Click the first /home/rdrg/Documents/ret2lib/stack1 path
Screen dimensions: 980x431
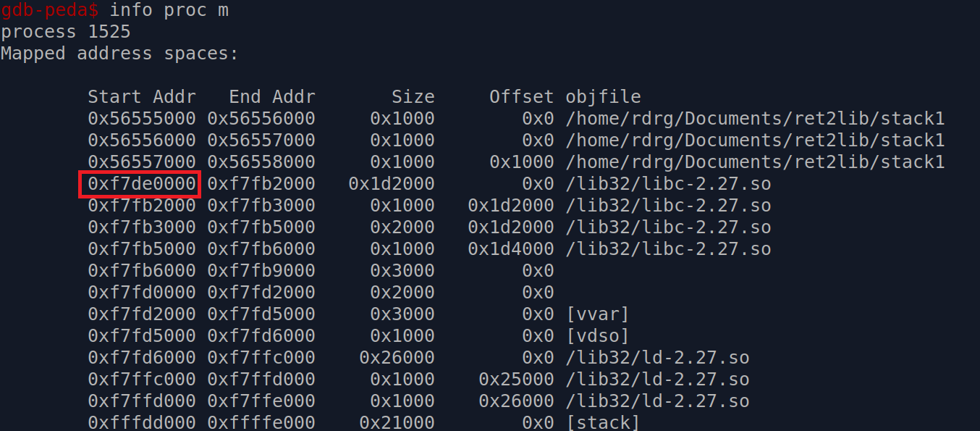(756, 119)
